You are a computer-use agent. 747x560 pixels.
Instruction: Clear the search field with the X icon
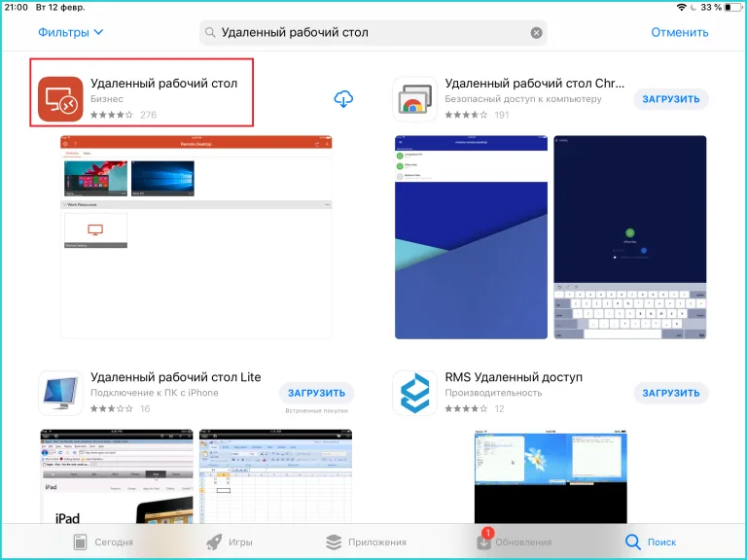tap(536, 32)
